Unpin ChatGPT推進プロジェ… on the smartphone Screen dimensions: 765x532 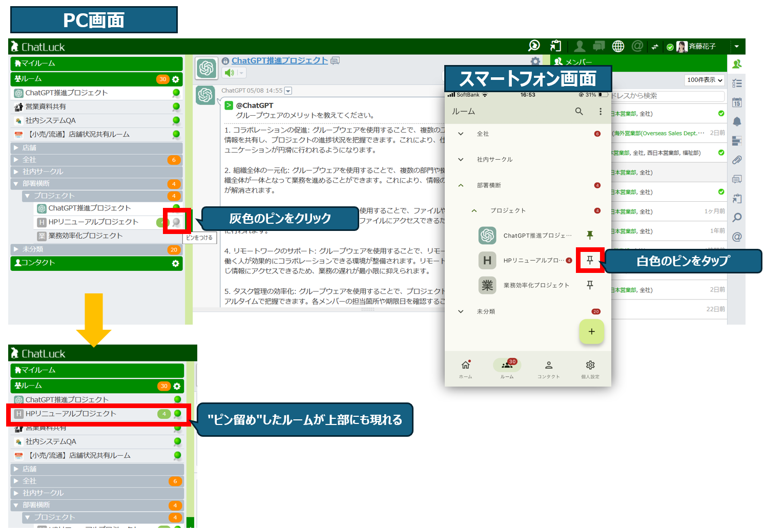(590, 235)
